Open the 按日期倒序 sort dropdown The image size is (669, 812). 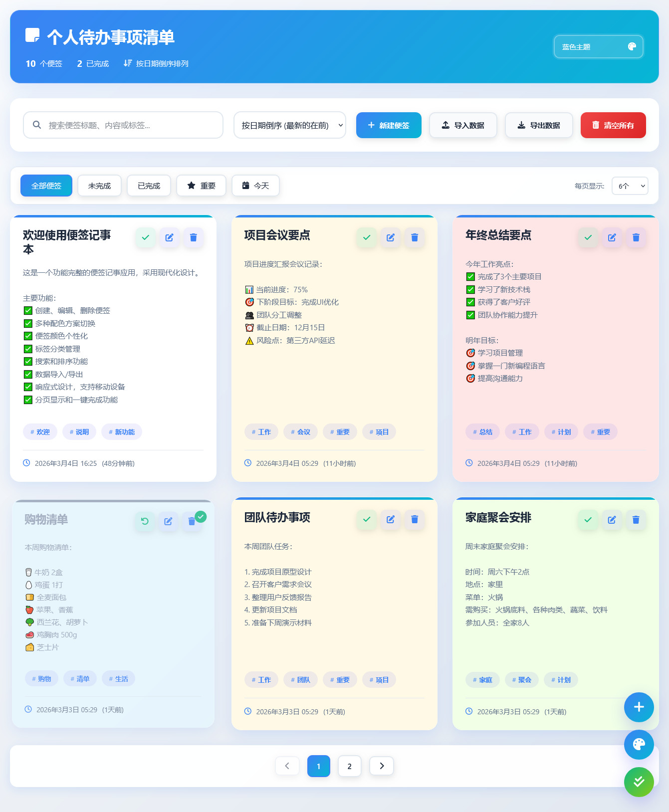click(x=290, y=125)
